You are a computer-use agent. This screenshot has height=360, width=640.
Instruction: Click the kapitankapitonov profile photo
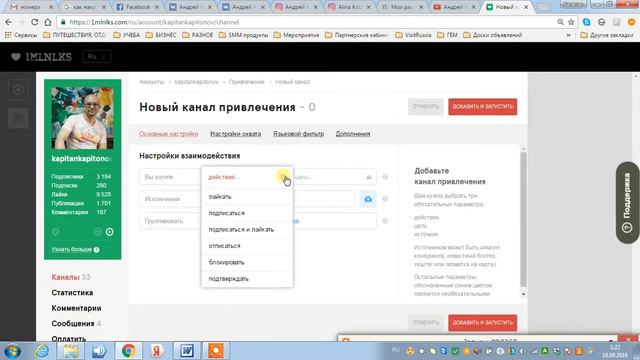[82, 118]
